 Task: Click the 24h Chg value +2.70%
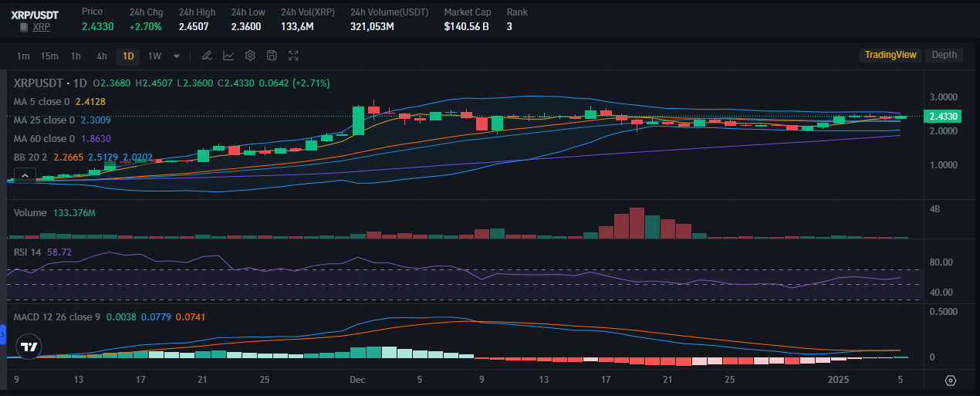tap(146, 27)
